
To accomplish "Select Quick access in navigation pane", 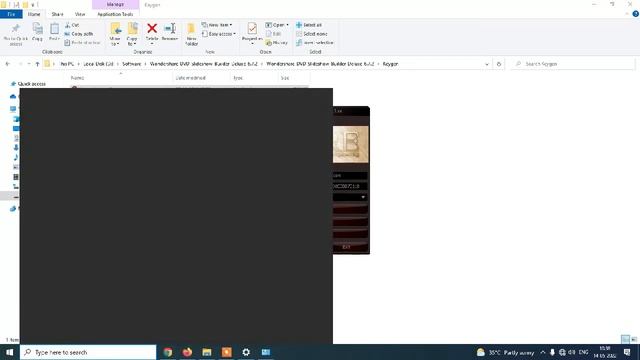I will (31, 84).
